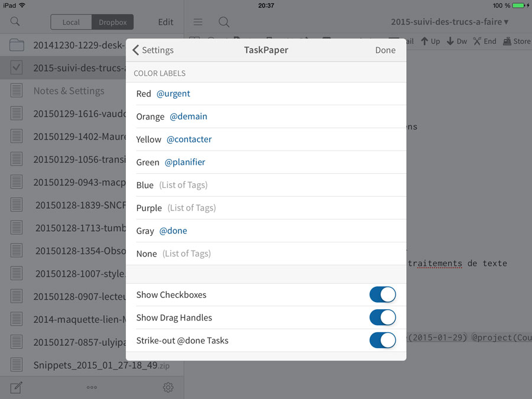Switch to the Local tab
This screenshot has height=399, width=532.
[71, 22]
